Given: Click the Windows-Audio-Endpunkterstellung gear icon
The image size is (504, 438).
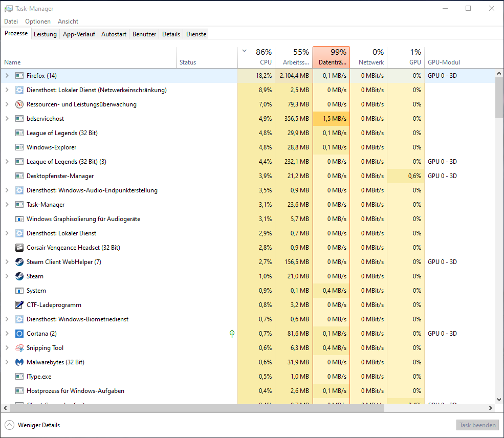Looking at the screenshot, I should coord(19,190).
